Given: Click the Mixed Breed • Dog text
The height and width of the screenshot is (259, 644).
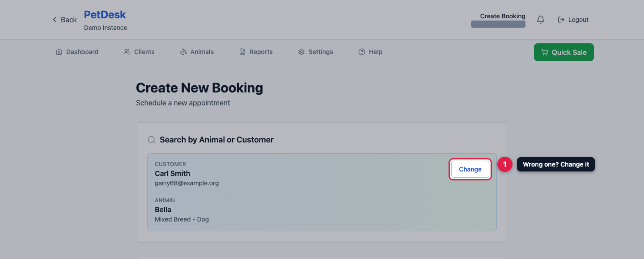Looking at the screenshot, I should [x=182, y=219].
